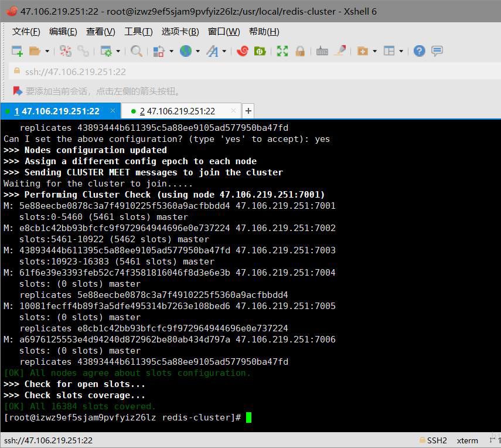This screenshot has width=501, height=448.
Task: Close session tab 2
Action: coord(233,111)
